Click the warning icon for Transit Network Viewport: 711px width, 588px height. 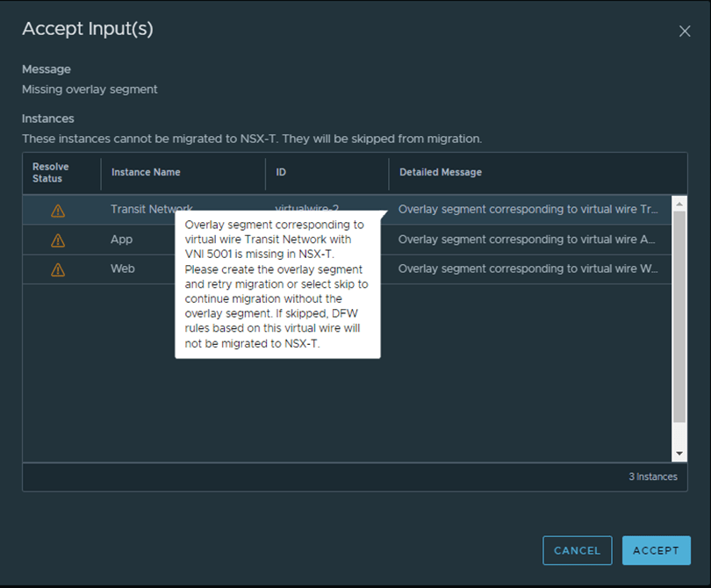tap(58, 211)
